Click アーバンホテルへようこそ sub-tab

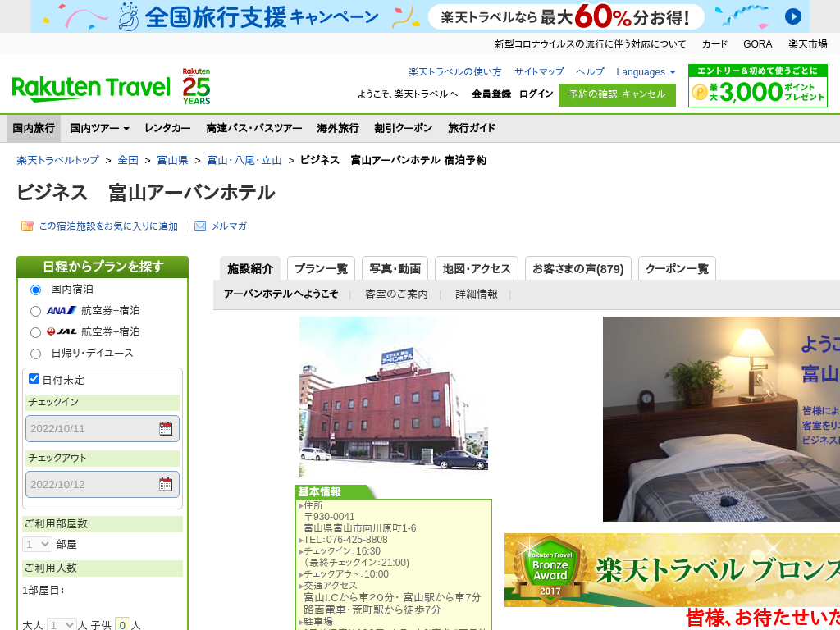[281, 294]
